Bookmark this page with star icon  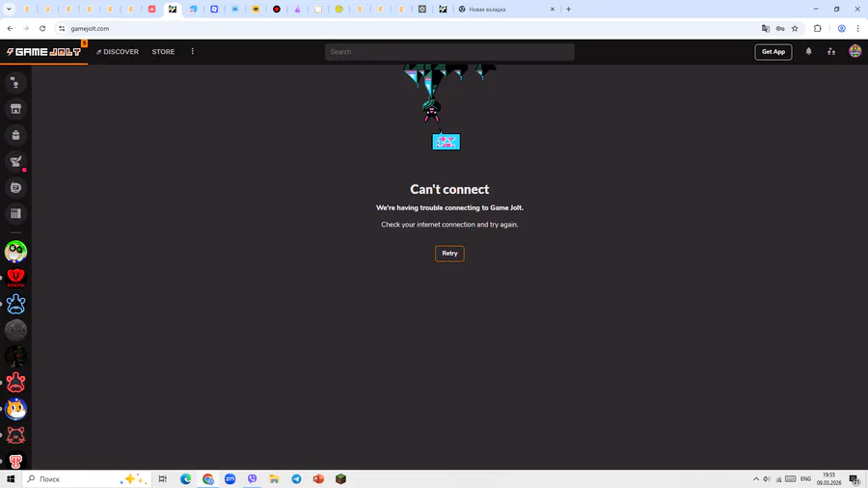click(795, 28)
